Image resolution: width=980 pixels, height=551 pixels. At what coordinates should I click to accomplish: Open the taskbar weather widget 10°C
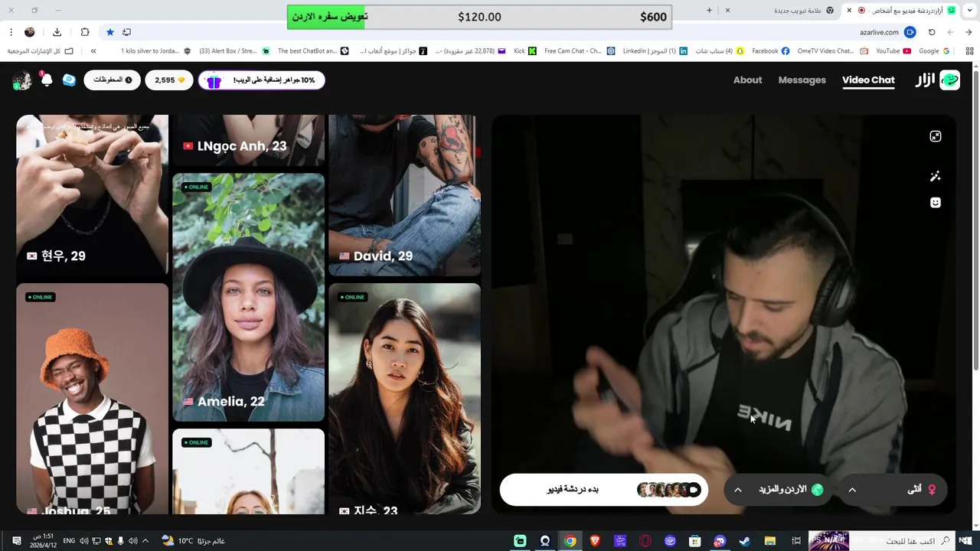tap(194, 541)
